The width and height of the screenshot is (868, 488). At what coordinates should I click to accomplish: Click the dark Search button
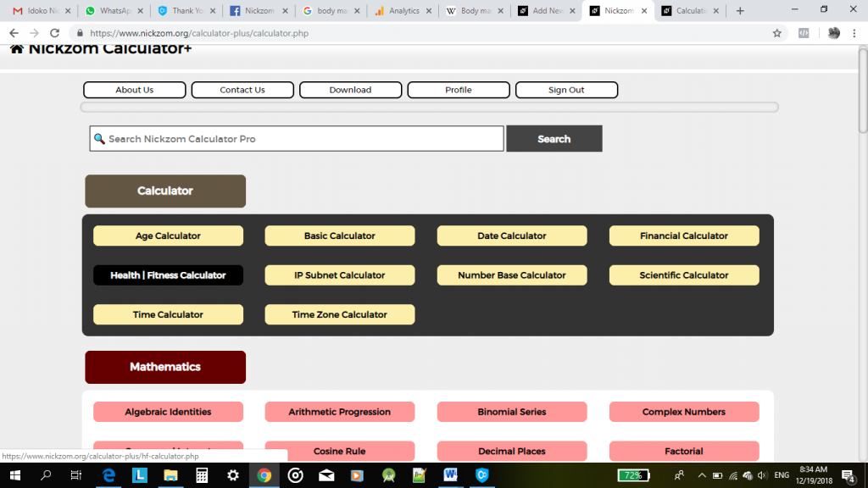[x=554, y=138]
